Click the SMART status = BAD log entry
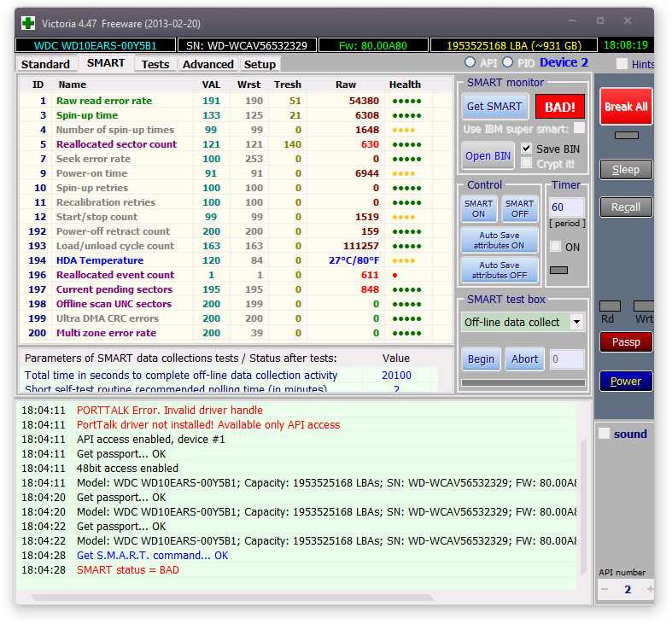The height and width of the screenshot is (624, 672). click(128, 570)
